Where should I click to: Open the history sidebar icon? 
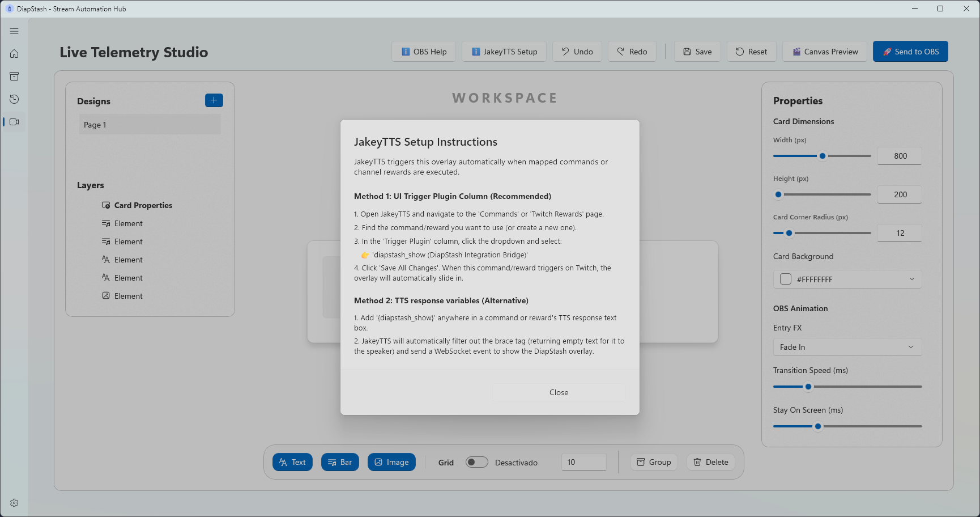pos(14,99)
